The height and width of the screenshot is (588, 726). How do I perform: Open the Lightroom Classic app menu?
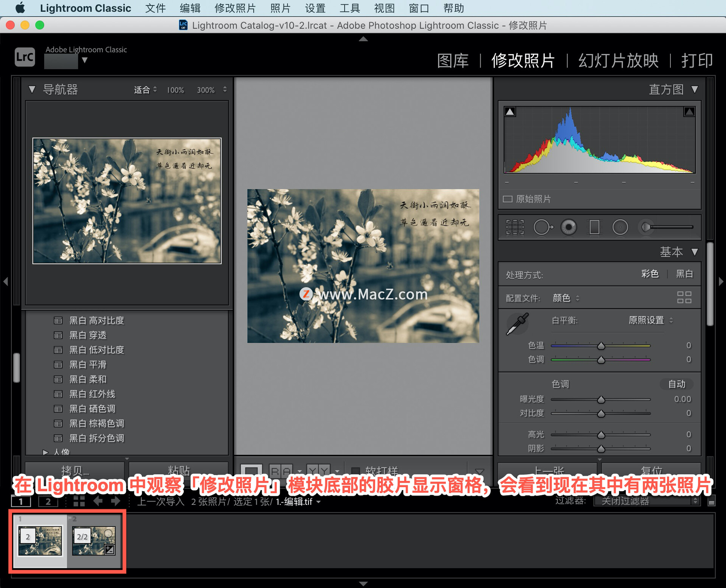[x=85, y=8]
